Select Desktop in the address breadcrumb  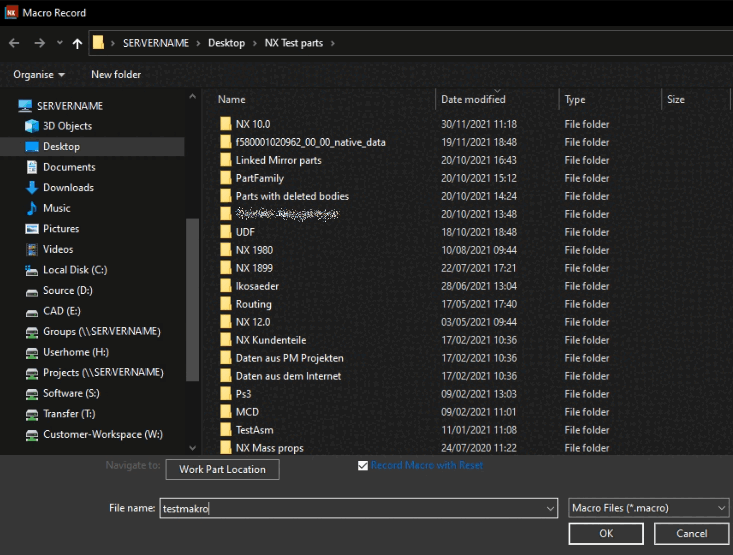[226, 43]
